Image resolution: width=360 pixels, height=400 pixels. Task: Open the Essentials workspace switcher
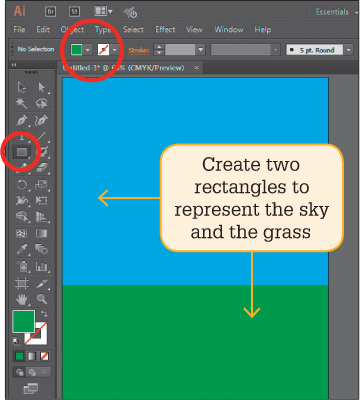pos(332,12)
